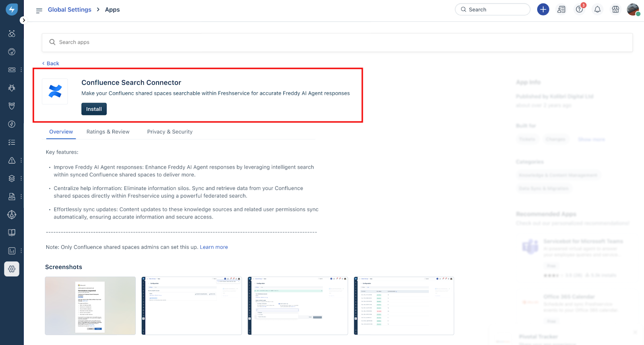This screenshot has height=345, width=644.
Task: Open the first permissions screenshot thumbnail
Action: [x=90, y=306]
